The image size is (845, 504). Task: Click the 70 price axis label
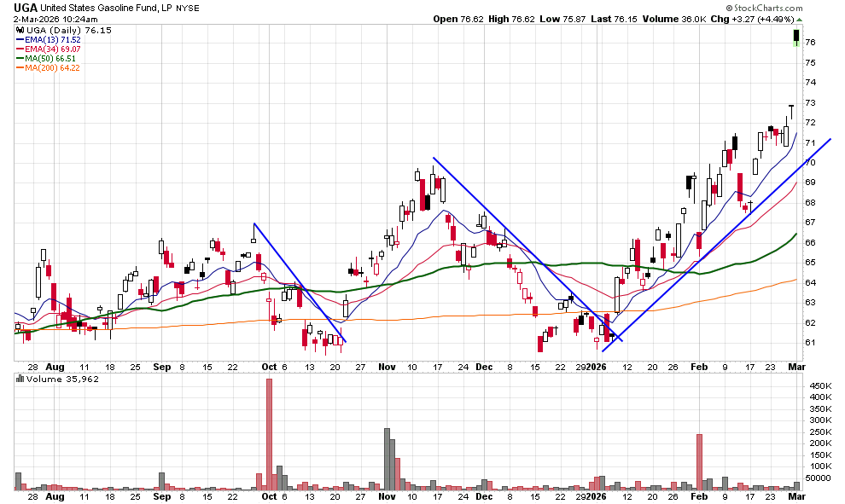[x=810, y=163]
